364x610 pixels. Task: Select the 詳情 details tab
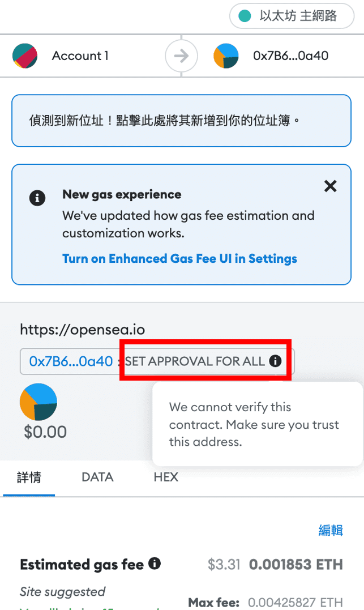click(29, 477)
